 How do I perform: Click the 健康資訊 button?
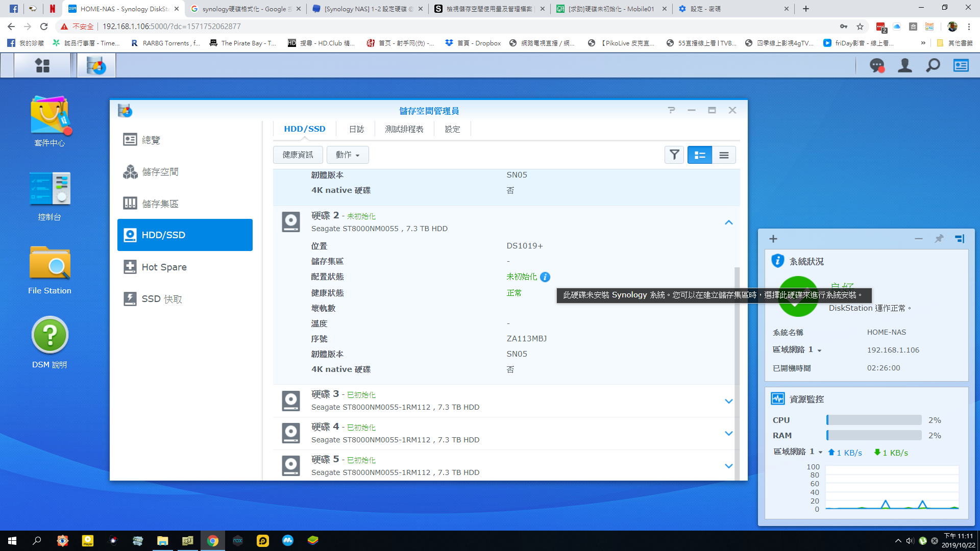click(298, 155)
